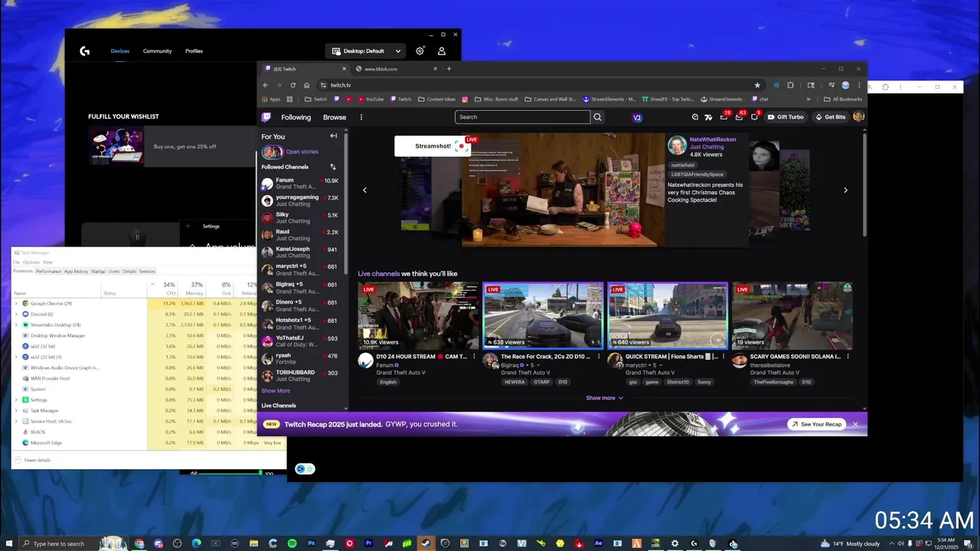Open All Bookmarks folder in Chrome
The height and width of the screenshot is (551, 980).
click(x=843, y=99)
